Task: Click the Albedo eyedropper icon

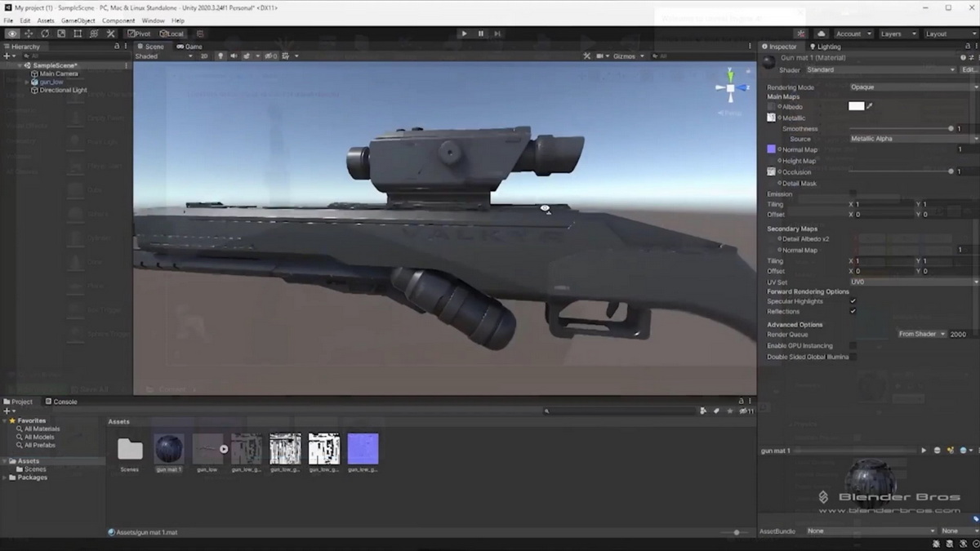Action: pyautogui.click(x=870, y=106)
